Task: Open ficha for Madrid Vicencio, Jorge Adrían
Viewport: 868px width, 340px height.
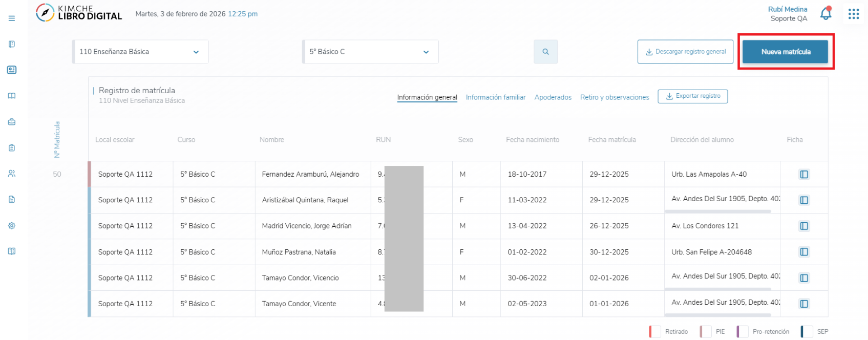Action: [x=804, y=226]
